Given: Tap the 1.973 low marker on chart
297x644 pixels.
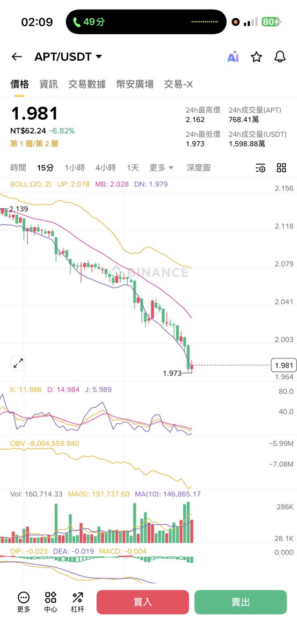Looking at the screenshot, I should pyautogui.click(x=172, y=373).
